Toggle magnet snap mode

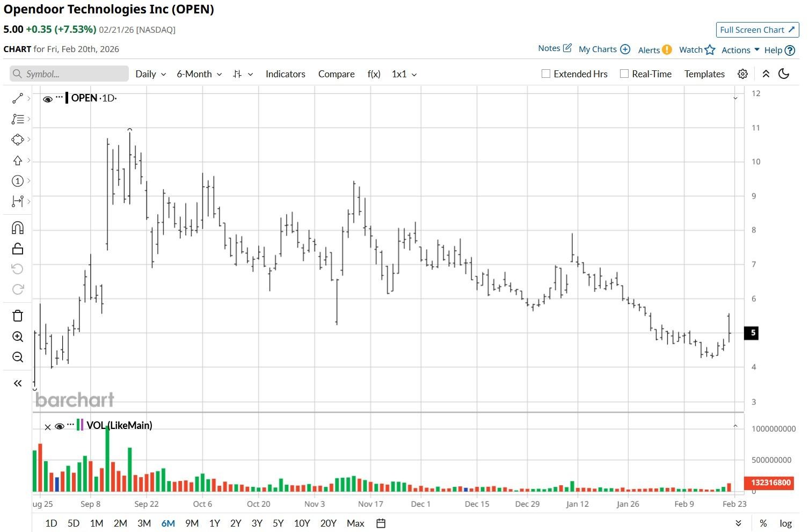coord(18,228)
